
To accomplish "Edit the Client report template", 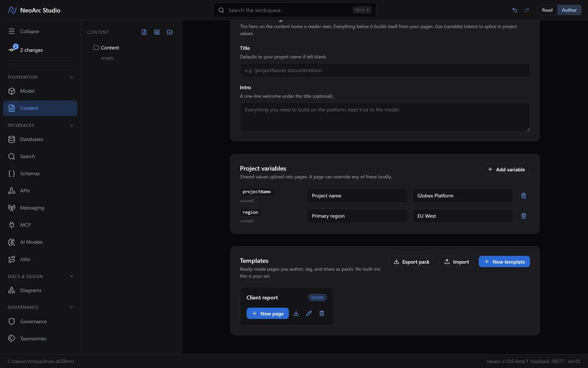I will click(309, 313).
